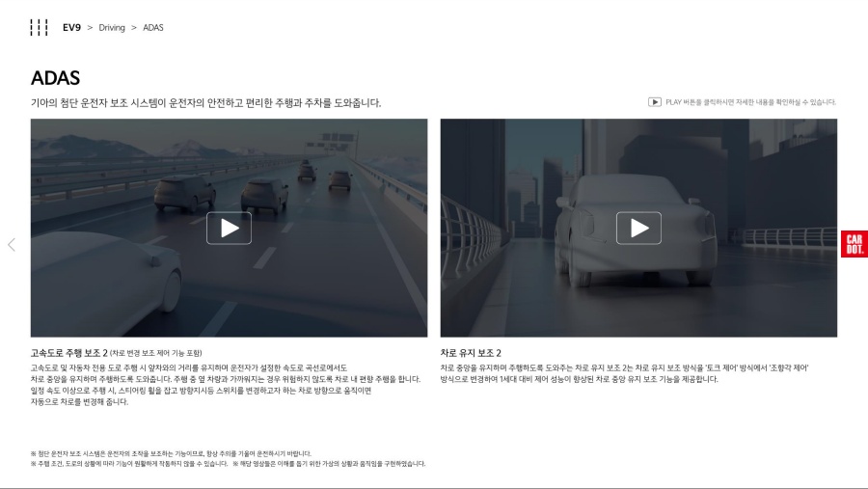Select the '※ 첨단 운전자 보조 시스템은' disclaimer line
868x489 pixels.
tap(171, 453)
